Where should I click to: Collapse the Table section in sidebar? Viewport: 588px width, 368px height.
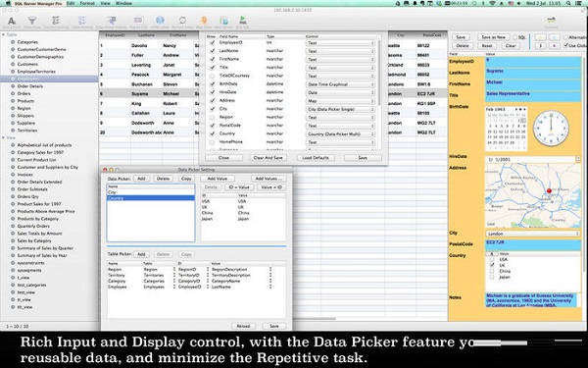[x=3, y=34]
